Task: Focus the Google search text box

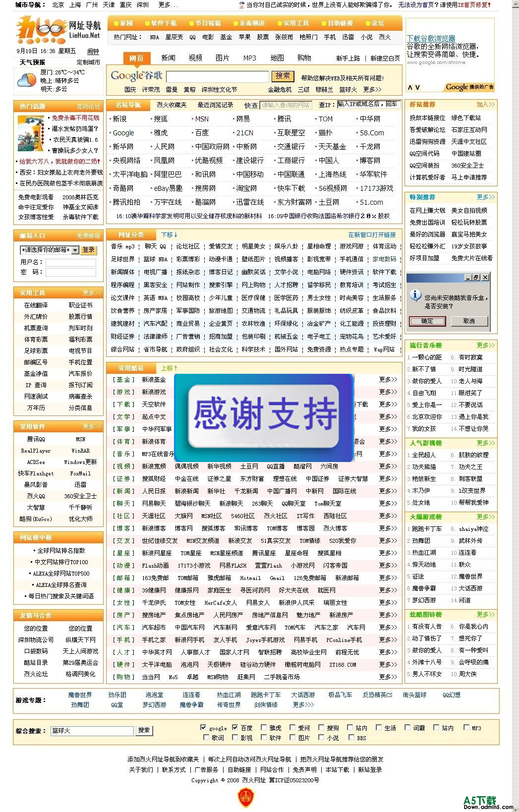Action: (x=217, y=76)
